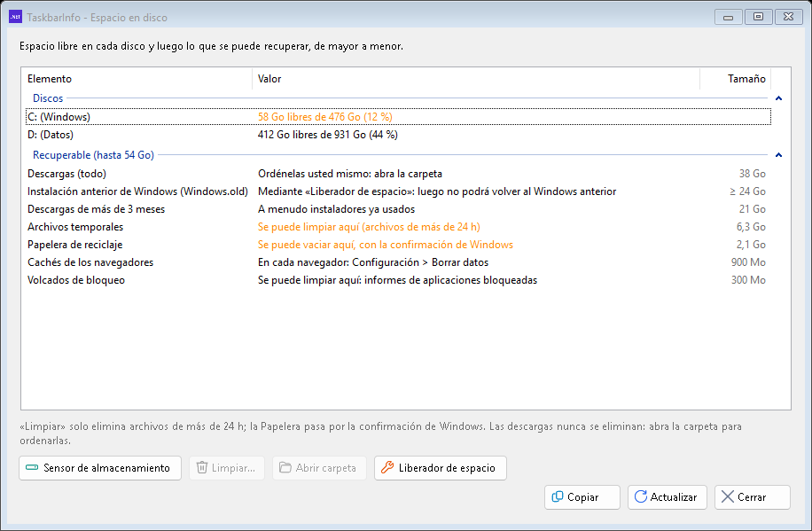Click the 38 Go size value

click(753, 174)
